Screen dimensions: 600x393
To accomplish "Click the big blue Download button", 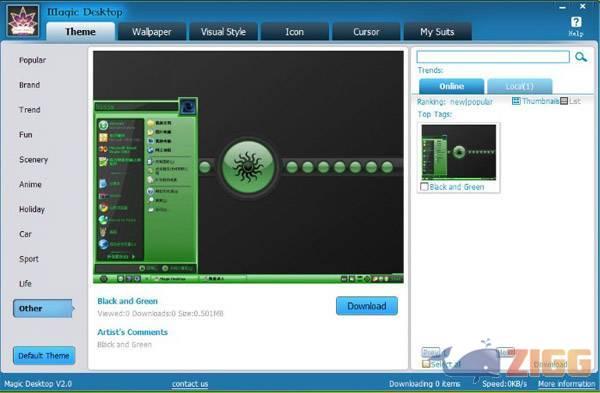I will coord(367,306).
